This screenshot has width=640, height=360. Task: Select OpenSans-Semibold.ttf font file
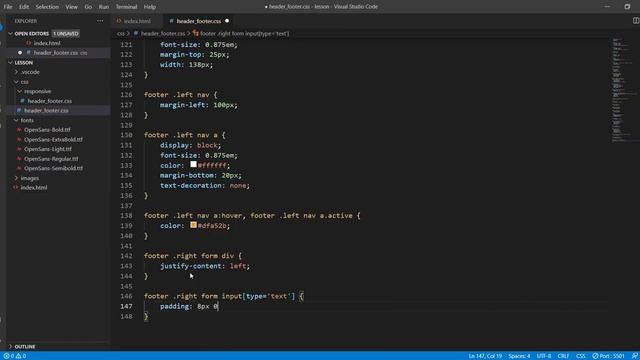(53, 168)
